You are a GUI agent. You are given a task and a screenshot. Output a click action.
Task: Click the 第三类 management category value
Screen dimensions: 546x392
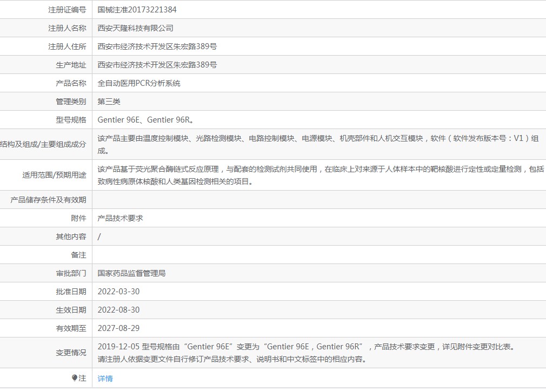(109, 102)
